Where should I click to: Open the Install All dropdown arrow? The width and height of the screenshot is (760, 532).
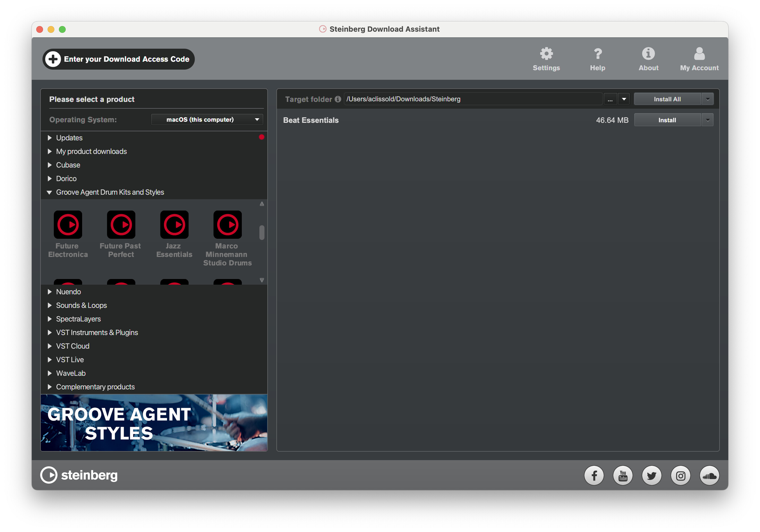[707, 99]
